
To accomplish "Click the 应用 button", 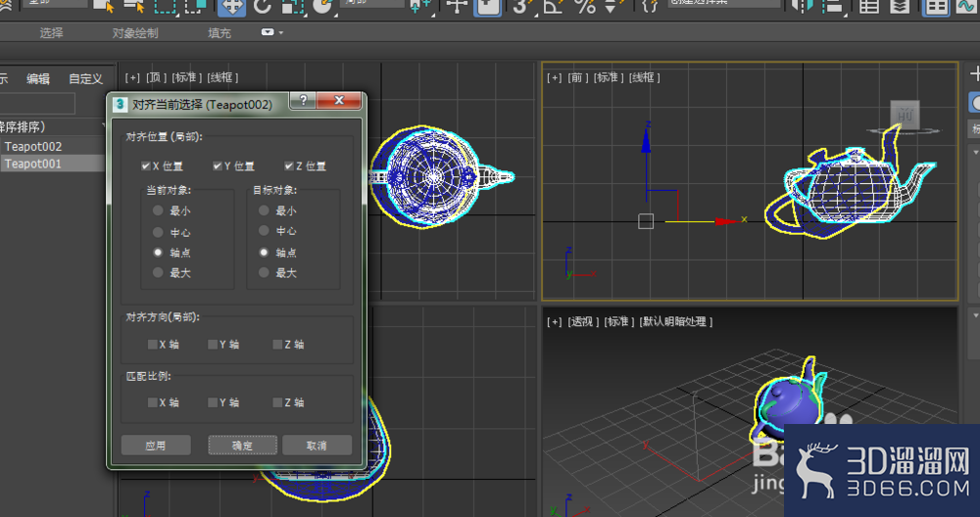I will pos(156,446).
